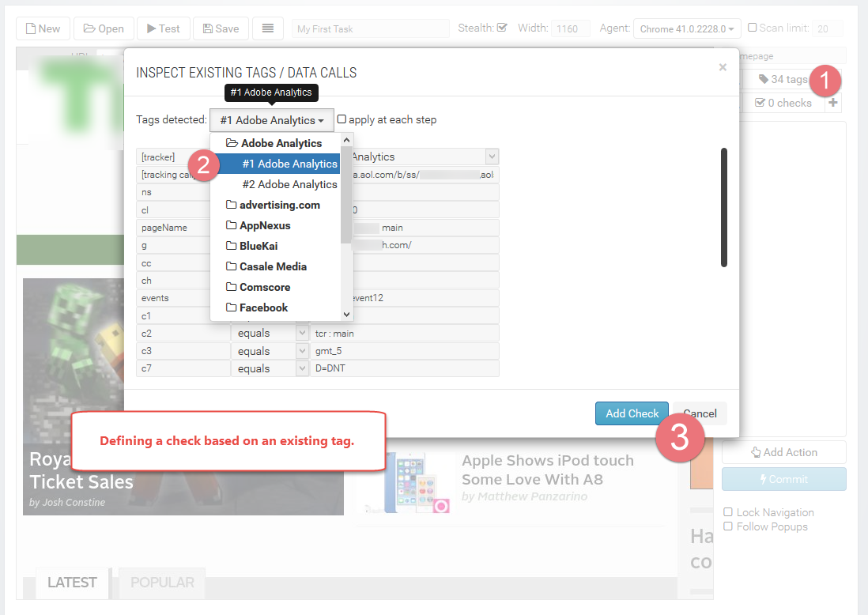Click the 'events' parameter label

(x=155, y=298)
